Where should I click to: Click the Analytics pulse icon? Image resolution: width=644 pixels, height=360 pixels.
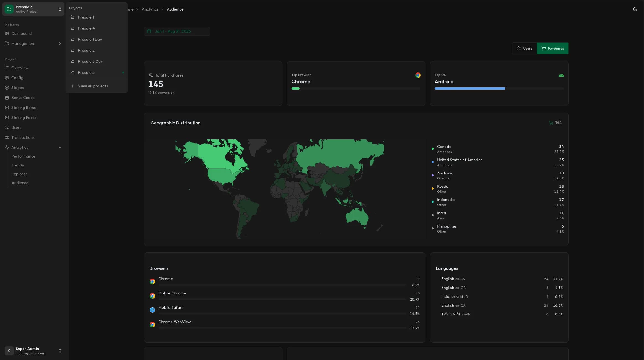7,147
